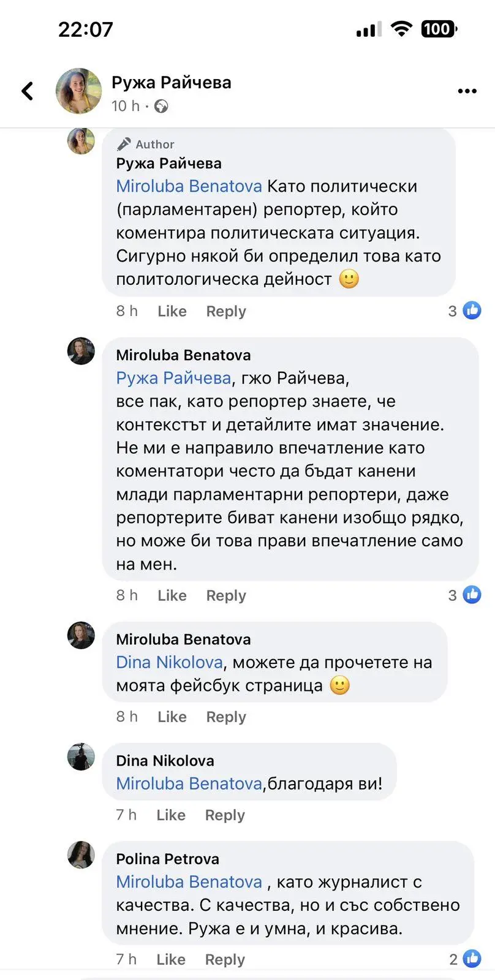Like Polina Petrova's comment

pyautogui.click(x=170, y=959)
